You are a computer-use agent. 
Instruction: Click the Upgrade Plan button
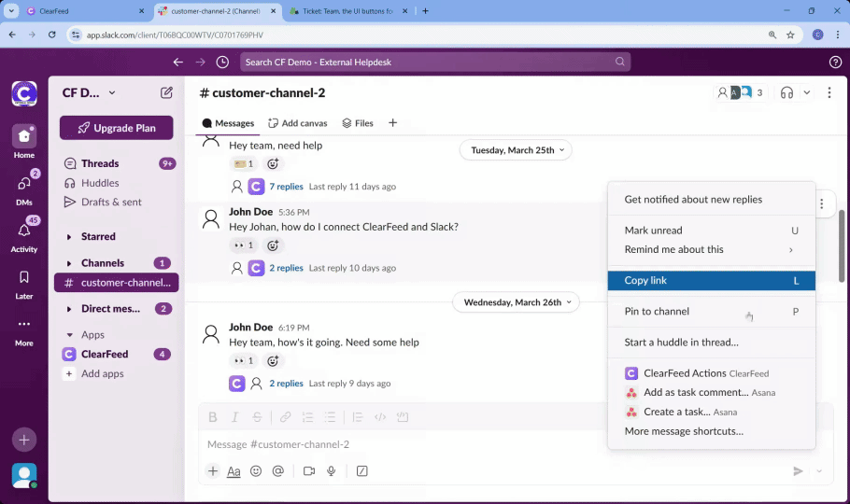click(x=116, y=128)
